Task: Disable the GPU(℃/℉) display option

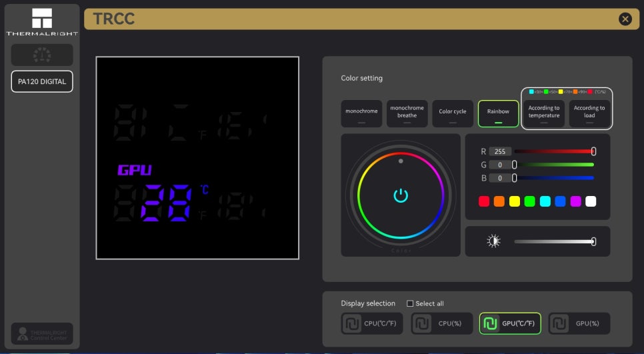Action: (x=510, y=323)
